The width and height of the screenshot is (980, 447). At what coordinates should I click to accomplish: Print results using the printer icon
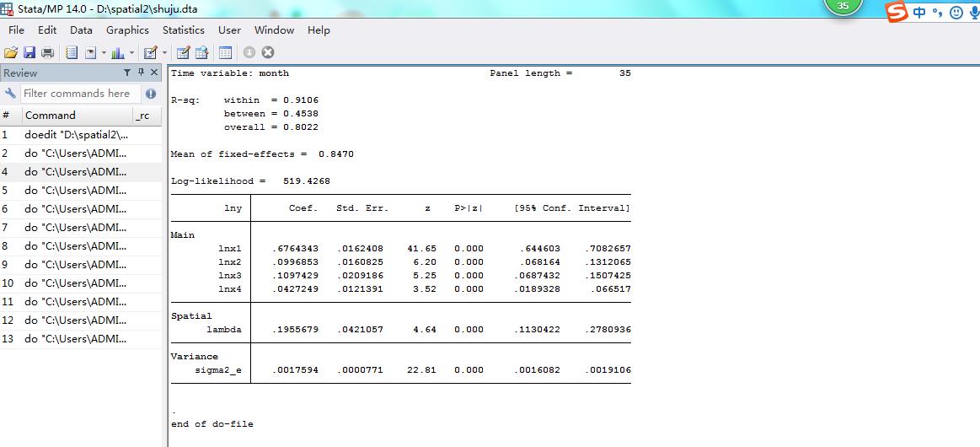coord(48,52)
